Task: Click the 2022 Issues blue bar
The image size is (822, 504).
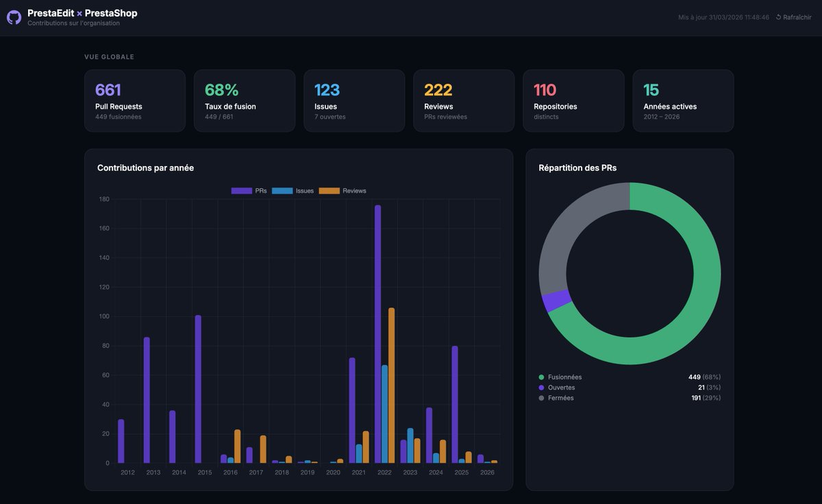Action: point(385,414)
